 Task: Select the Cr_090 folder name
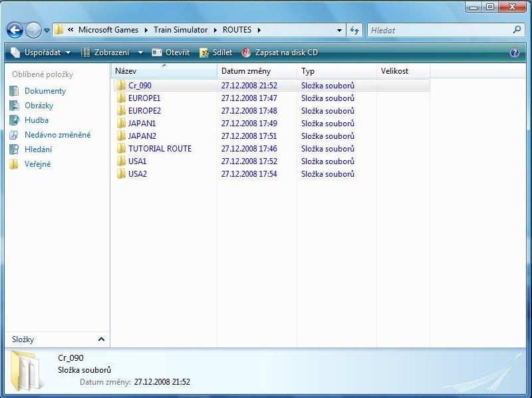pos(140,86)
